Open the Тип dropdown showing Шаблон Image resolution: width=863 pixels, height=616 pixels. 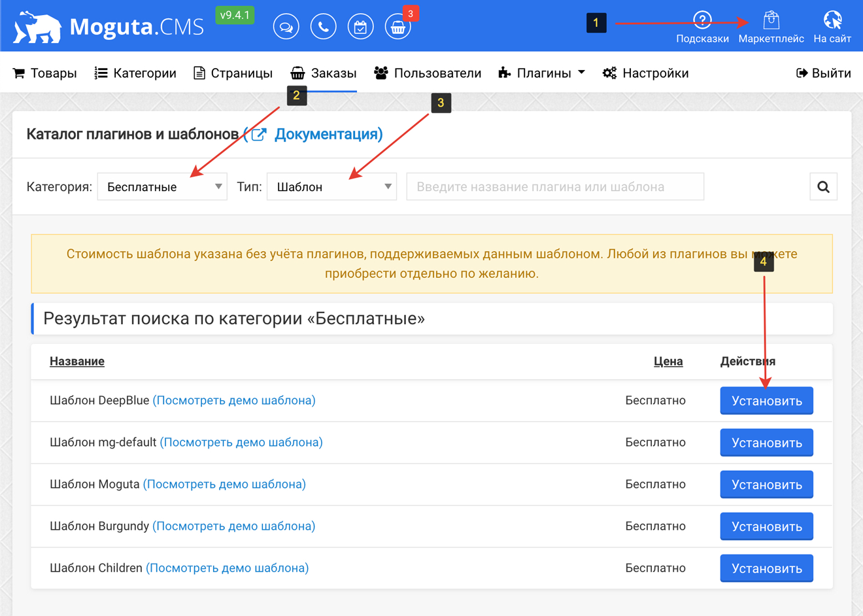point(331,186)
